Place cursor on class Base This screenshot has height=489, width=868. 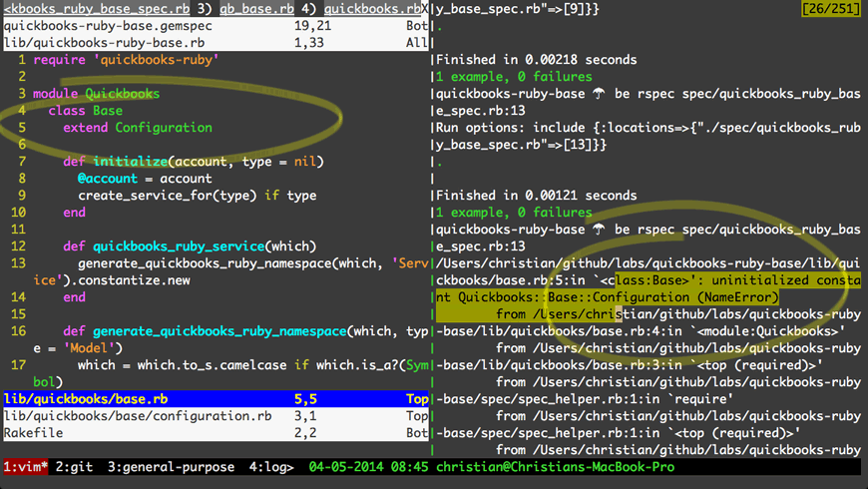(85, 111)
